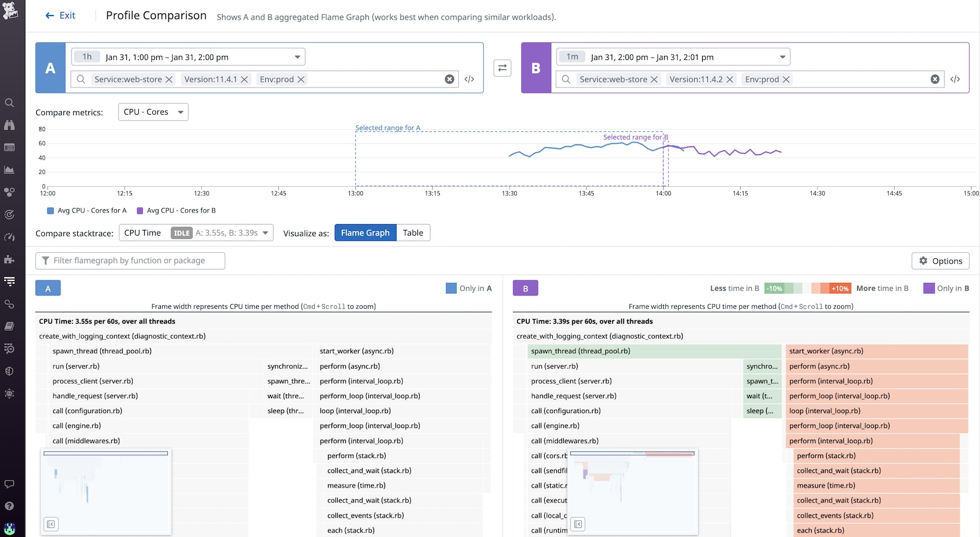
Task: Open code view icon for profile B
Action: pos(955,80)
